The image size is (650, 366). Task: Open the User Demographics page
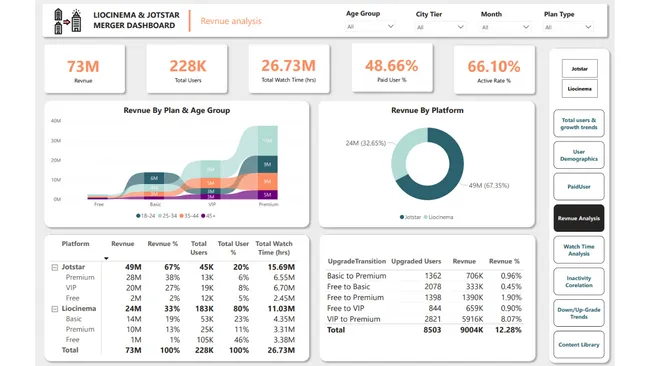coord(579,155)
